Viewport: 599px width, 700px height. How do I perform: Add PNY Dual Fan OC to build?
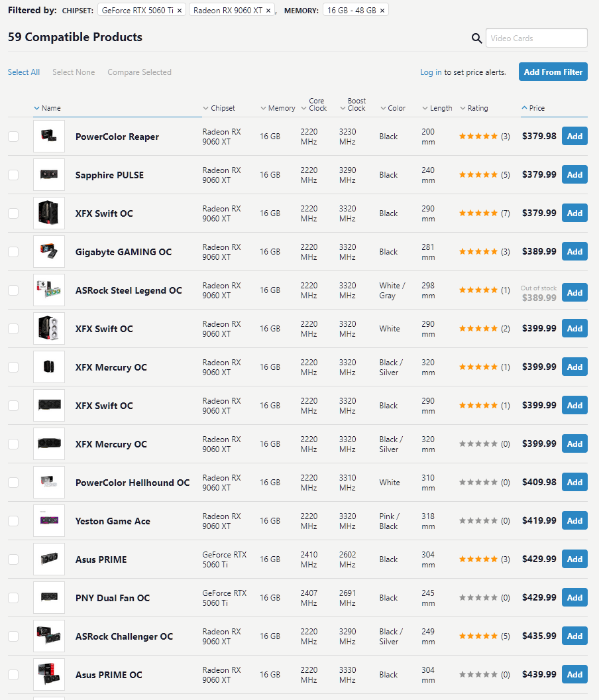(x=574, y=597)
